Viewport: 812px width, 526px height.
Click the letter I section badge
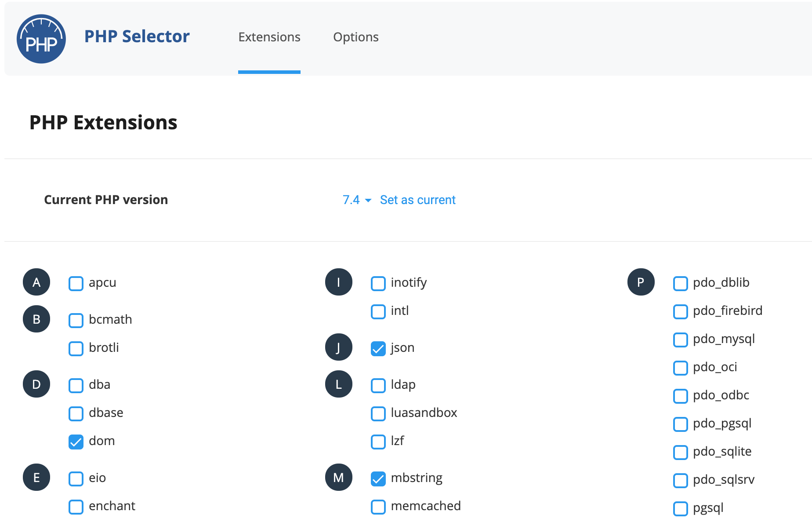338,282
